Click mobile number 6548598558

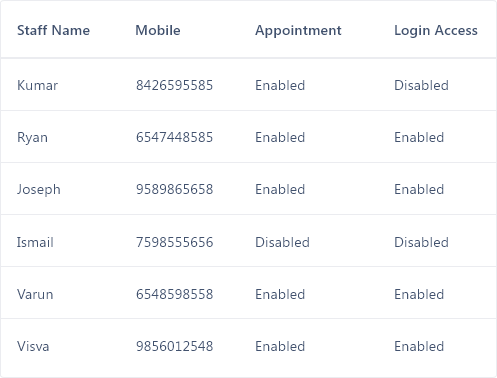pos(174,294)
